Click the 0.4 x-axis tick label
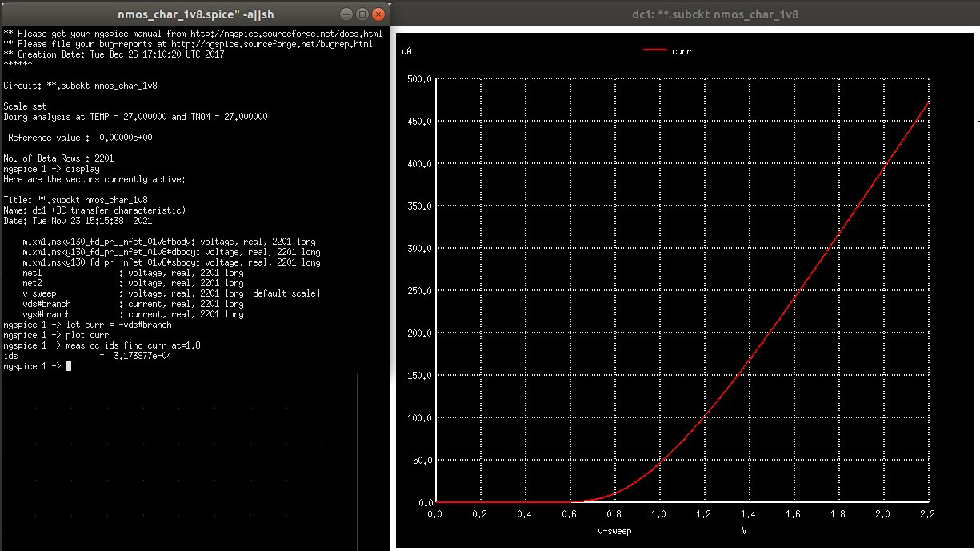980x551 pixels. (x=525, y=513)
